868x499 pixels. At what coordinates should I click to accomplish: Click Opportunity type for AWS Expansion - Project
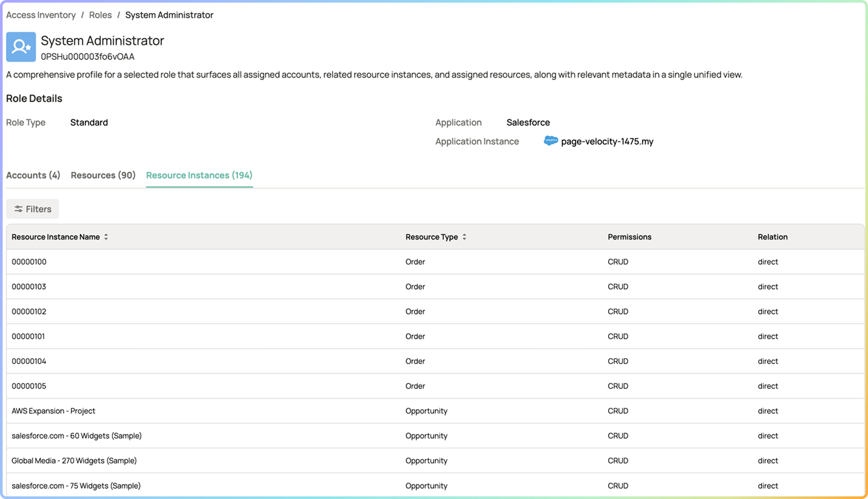(427, 411)
